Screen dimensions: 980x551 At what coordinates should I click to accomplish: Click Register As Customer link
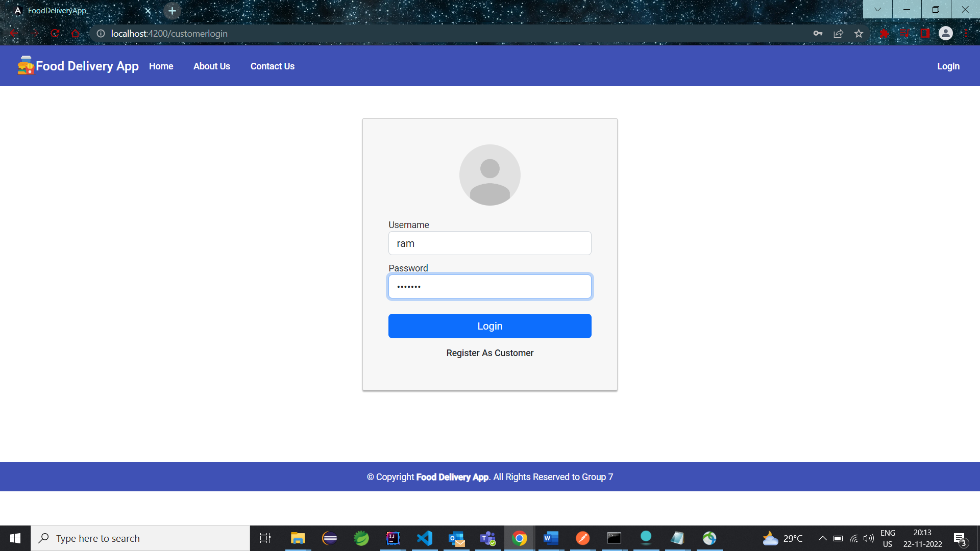pos(489,353)
